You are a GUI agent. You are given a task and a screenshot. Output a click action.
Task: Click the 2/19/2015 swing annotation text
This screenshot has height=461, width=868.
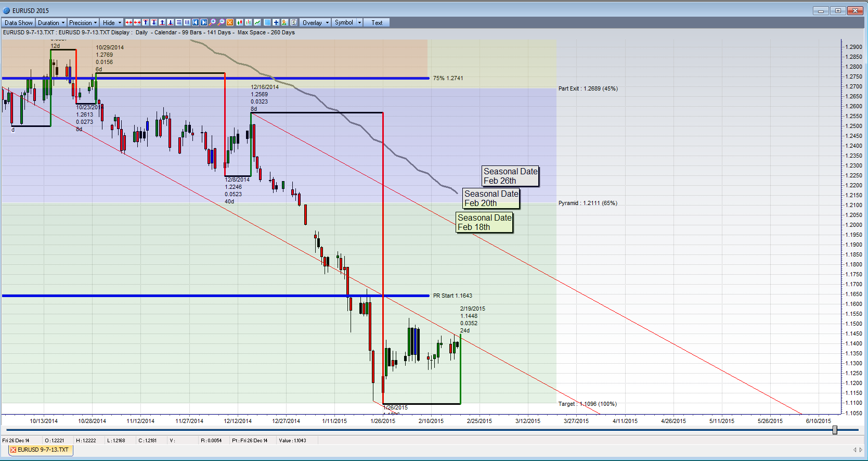point(472,319)
